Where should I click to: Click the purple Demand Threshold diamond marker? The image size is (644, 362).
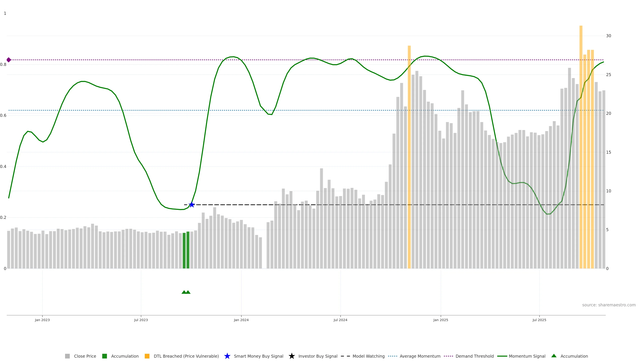9,60
